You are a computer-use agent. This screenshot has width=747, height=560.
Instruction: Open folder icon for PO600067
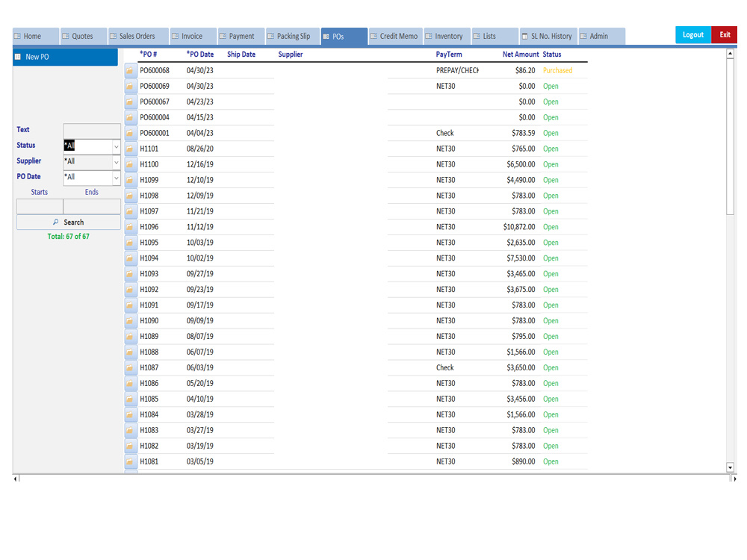pos(130,102)
